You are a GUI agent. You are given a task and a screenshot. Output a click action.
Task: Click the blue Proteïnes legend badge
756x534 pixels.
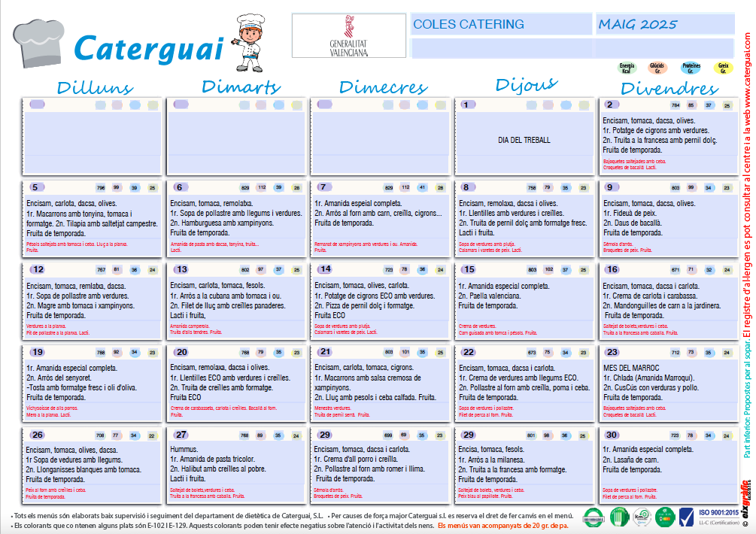(x=691, y=68)
